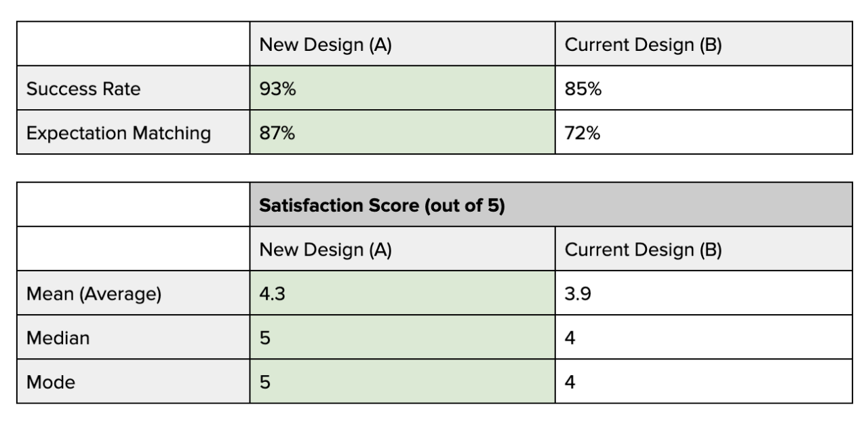
Task: Select the 93% success rate cell
Action: [401, 89]
